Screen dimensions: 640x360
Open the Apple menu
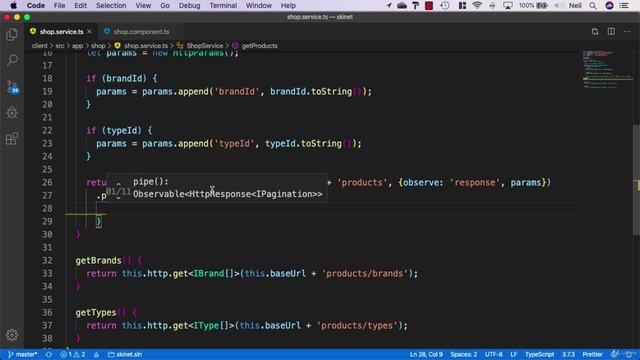tap(13, 5)
